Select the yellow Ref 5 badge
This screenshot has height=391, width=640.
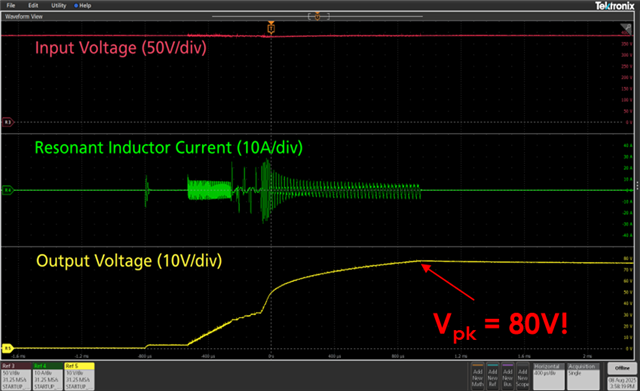click(x=79, y=376)
